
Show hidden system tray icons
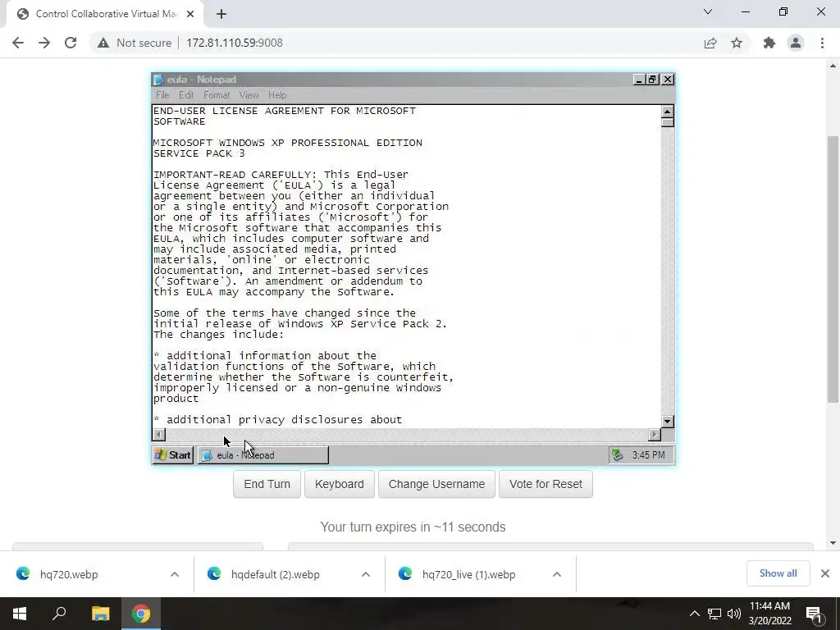pyautogui.click(x=694, y=614)
